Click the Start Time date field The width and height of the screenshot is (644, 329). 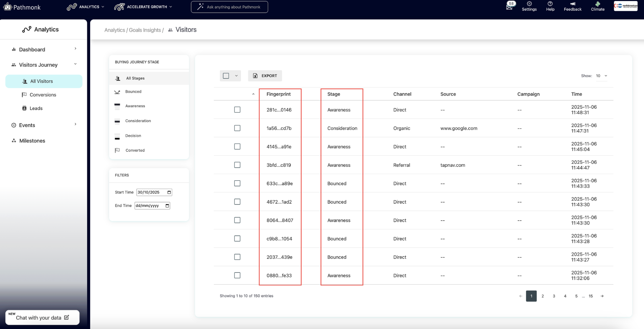pyautogui.click(x=154, y=192)
